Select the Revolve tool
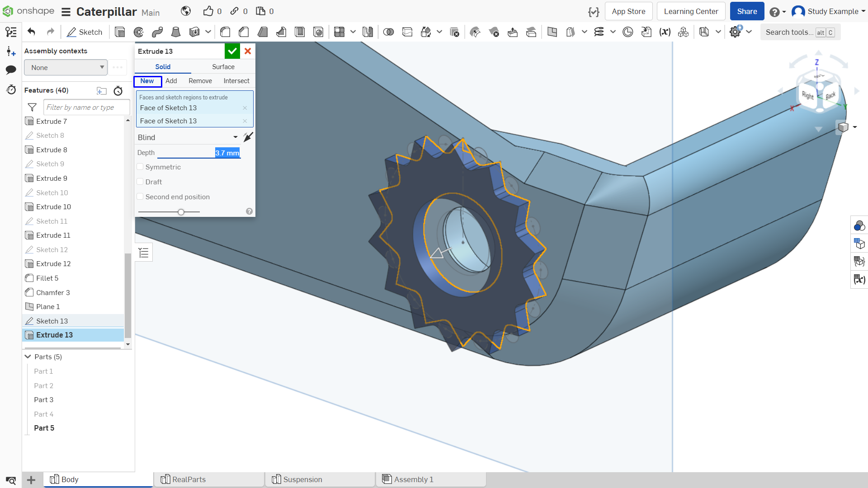868x488 pixels. point(139,32)
